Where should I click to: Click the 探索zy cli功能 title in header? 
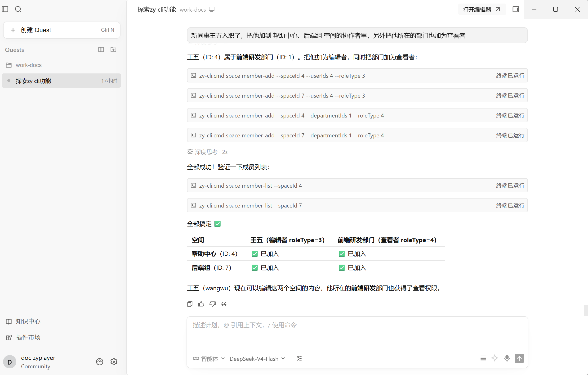pos(156,9)
